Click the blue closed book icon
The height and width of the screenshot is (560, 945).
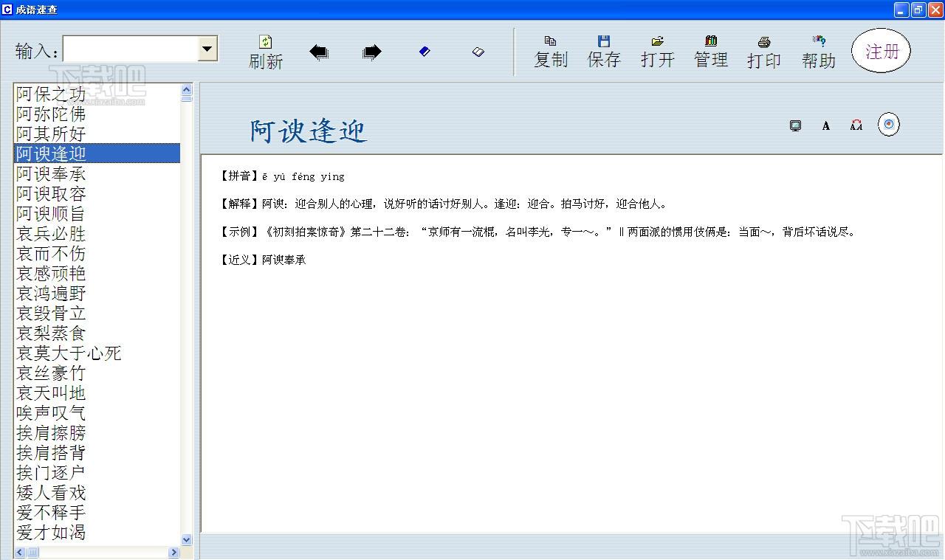coord(425,51)
